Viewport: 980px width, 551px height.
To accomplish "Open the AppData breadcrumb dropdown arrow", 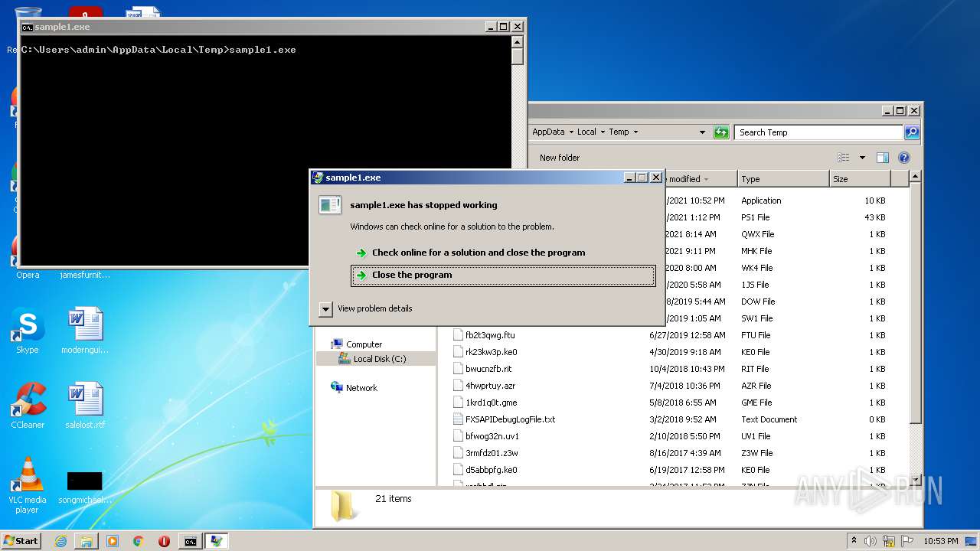I will (571, 132).
